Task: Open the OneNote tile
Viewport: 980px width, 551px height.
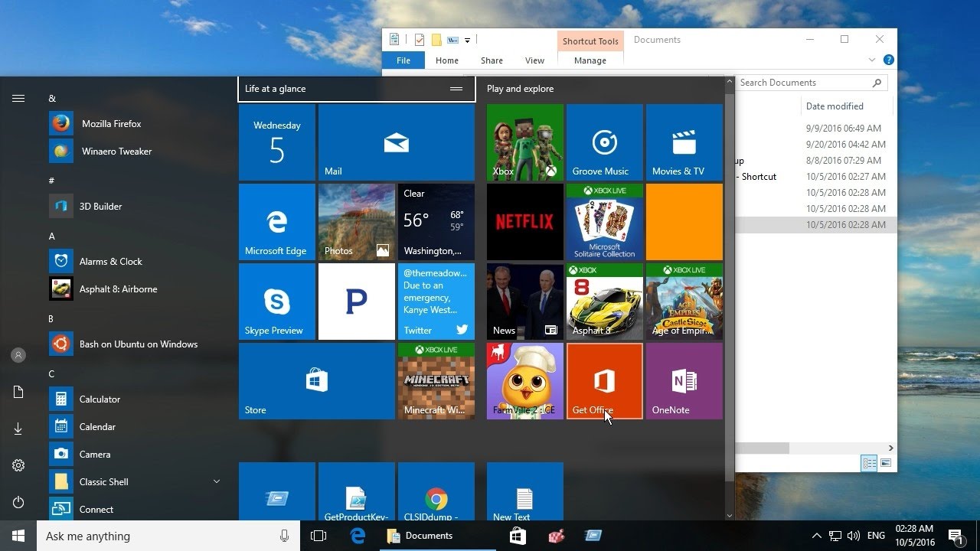Action: (x=684, y=381)
